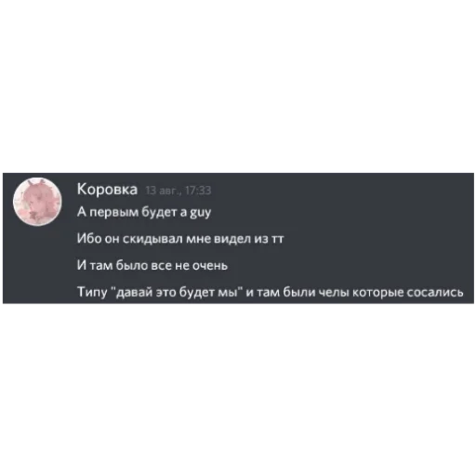Select the message 'А первым будет a guy'
The image size is (476, 476).
tap(144, 212)
